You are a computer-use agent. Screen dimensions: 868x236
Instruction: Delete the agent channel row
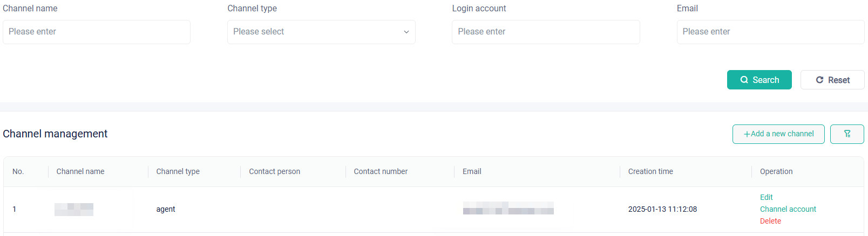[x=770, y=221]
